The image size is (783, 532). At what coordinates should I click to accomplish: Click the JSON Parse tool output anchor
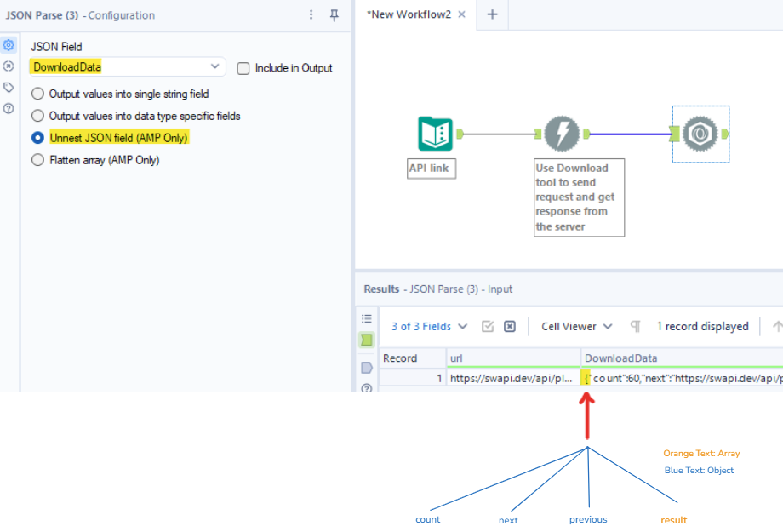724,134
